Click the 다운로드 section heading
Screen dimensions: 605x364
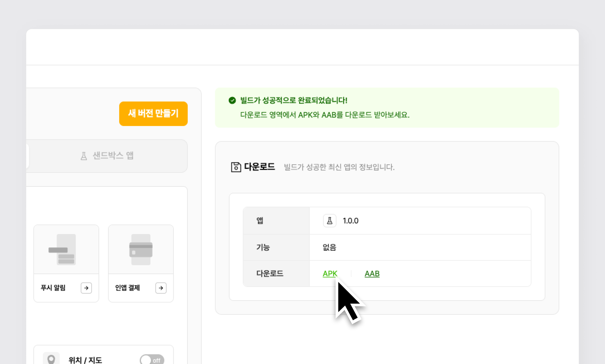point(260,167)
